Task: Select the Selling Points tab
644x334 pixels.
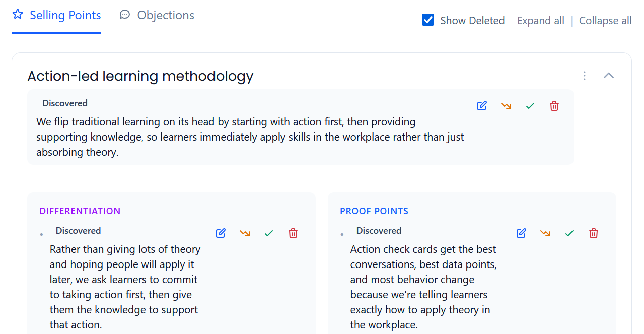Action: (x=56, y=15)
